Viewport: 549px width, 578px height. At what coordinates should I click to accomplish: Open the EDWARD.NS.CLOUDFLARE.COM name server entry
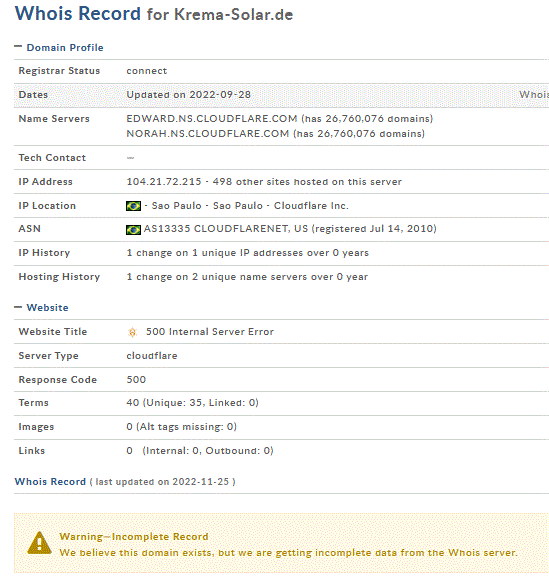coord(212,119)
